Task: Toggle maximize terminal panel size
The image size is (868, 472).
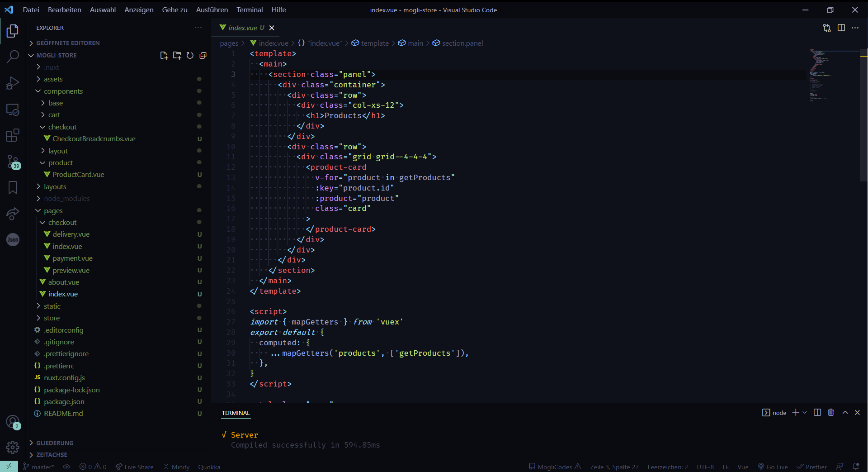Action: [845, 412]
